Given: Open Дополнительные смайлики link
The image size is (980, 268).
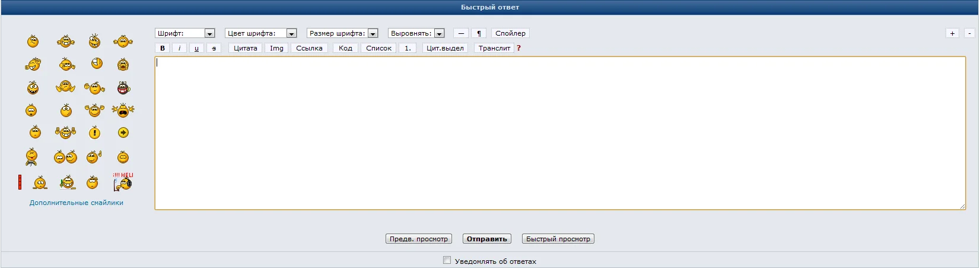Looking at the screenshot, I should coord(77,203).
